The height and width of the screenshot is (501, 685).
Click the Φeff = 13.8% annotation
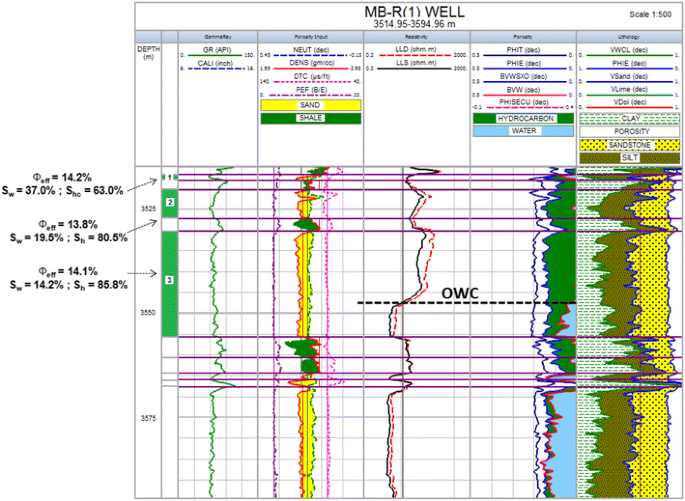click(68, 225)
